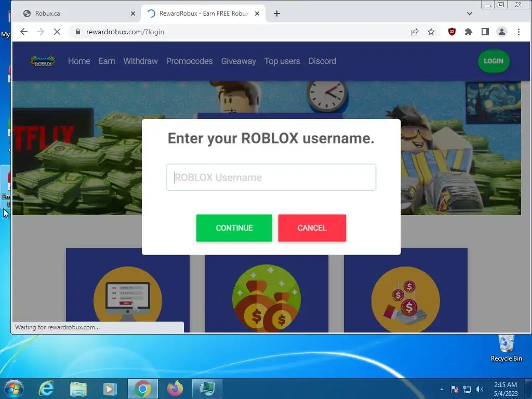Viewport: 532px width, 399px height.
Task: Close the Robux.ca tab
Action: click(132, 14)
